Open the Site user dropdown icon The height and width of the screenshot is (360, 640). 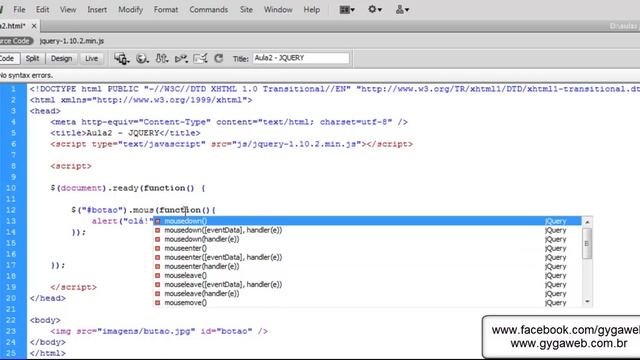pos(402,9)
